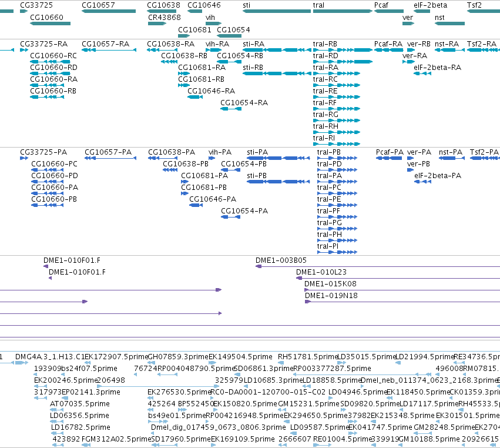Click the LD06356.5prime EST label
The width and height of the screenshot is (500, 448).
(x=79, y=416)
